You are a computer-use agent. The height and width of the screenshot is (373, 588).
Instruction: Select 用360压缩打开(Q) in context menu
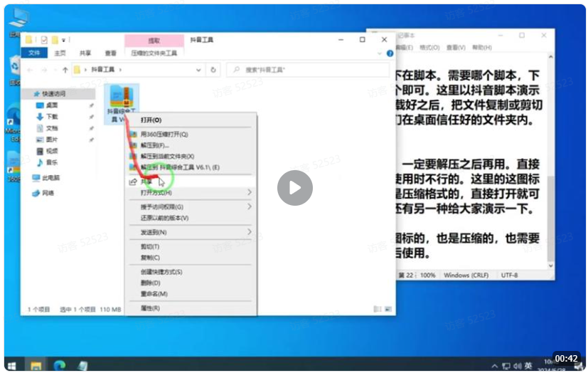pos(164,134)
